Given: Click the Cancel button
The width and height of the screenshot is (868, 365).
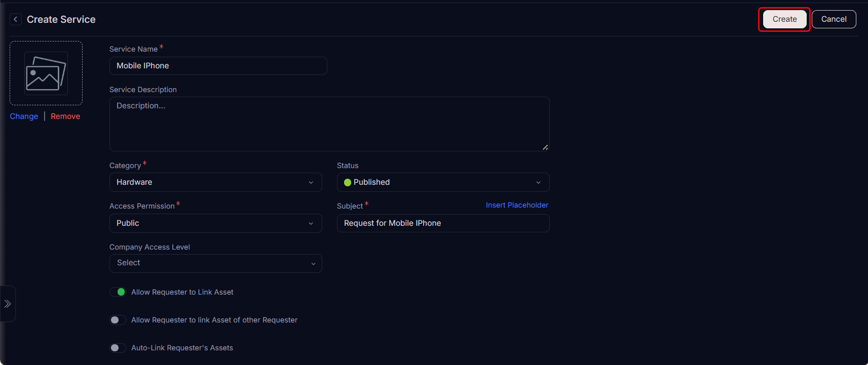Looking at the screenshot, I should point(834,19).
